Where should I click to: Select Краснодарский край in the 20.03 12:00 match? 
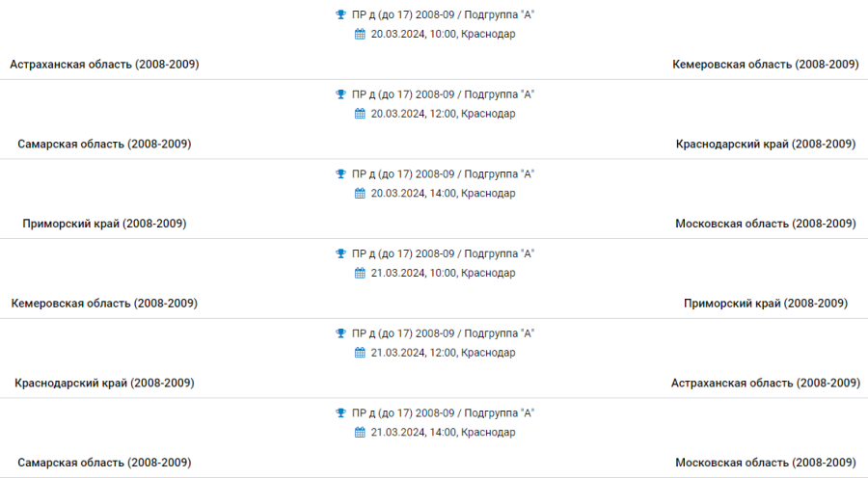pyautogui.click(x=766, y=144)
